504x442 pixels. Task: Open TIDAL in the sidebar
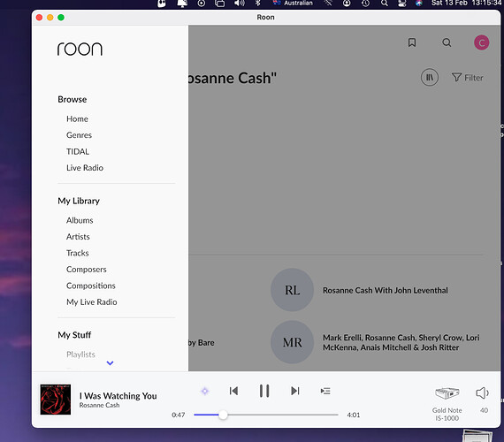(x=78, y=151)
